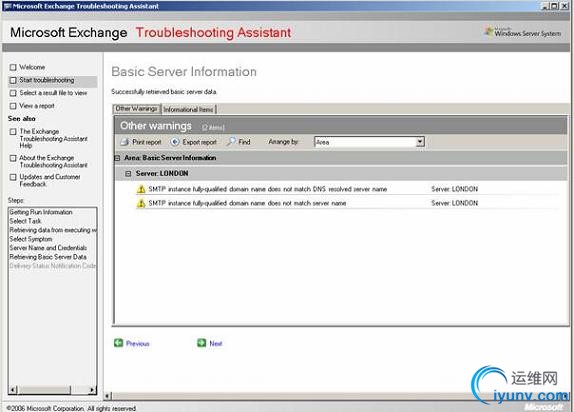The height and width of the screenshot is (412, 574).
Task: Toggle the Select a result file checkbox
Action: tap(13, 93)
